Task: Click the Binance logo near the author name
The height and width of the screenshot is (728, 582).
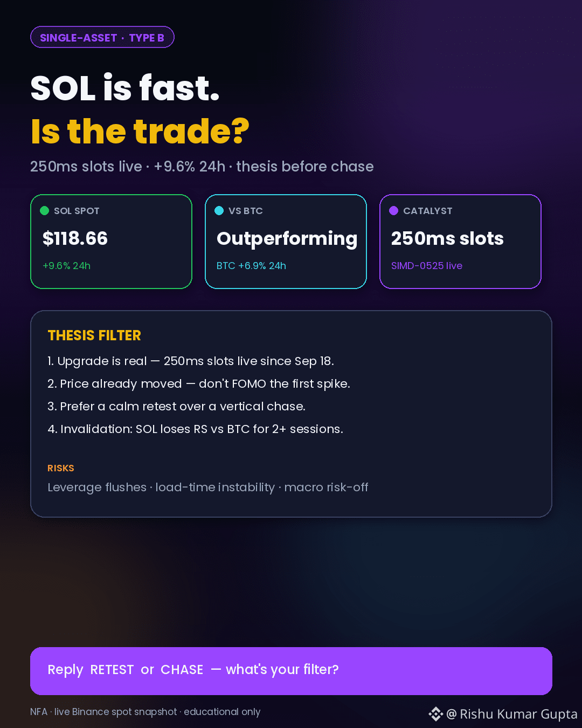Action: point(436,714)
